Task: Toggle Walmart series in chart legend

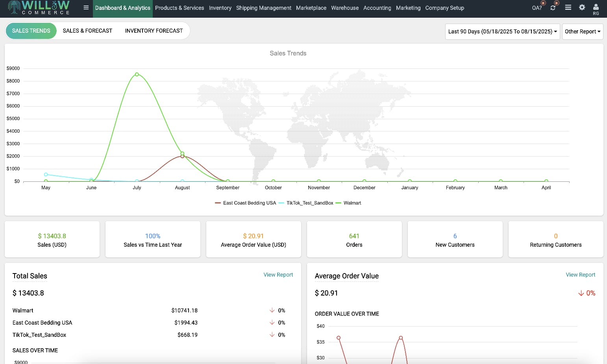Action: pos(348,203)
